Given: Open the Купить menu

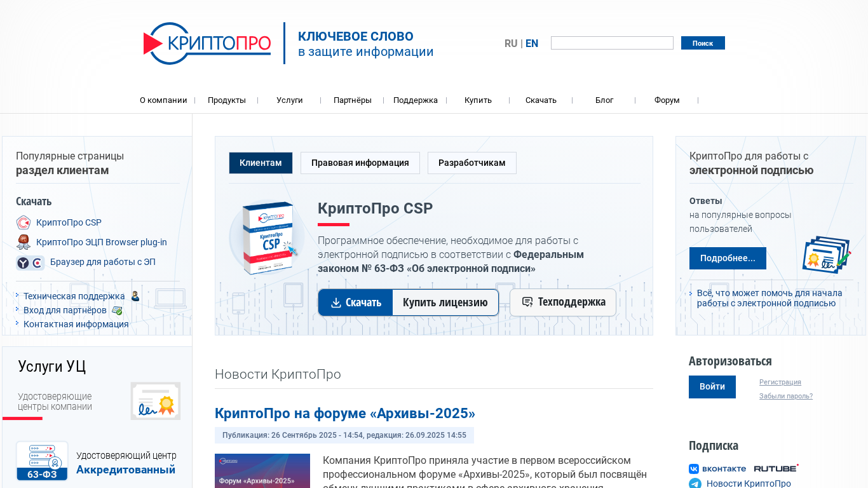Looking at the screenshot, I should click(x=478, y=100).
